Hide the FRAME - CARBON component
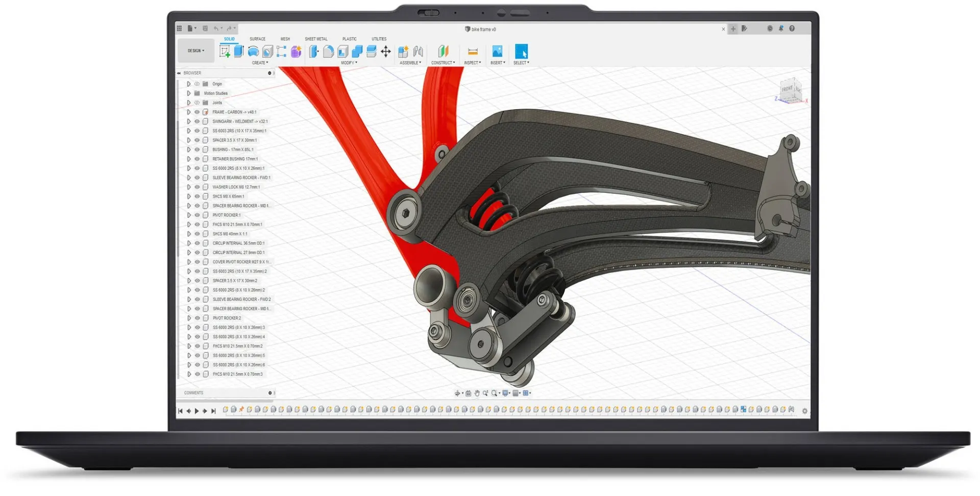 point(197,112)
